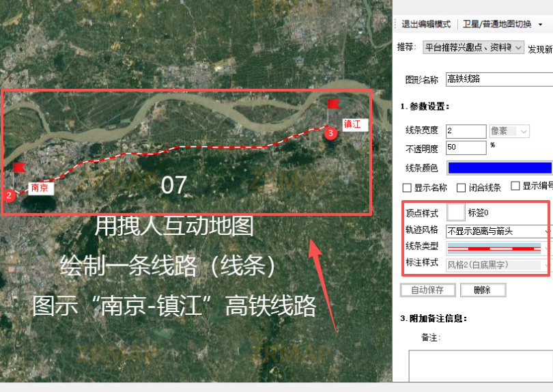Click the red marker numbered 3 at 镇江
Viewport: 553px width, 392px height.
click(331, 133)
